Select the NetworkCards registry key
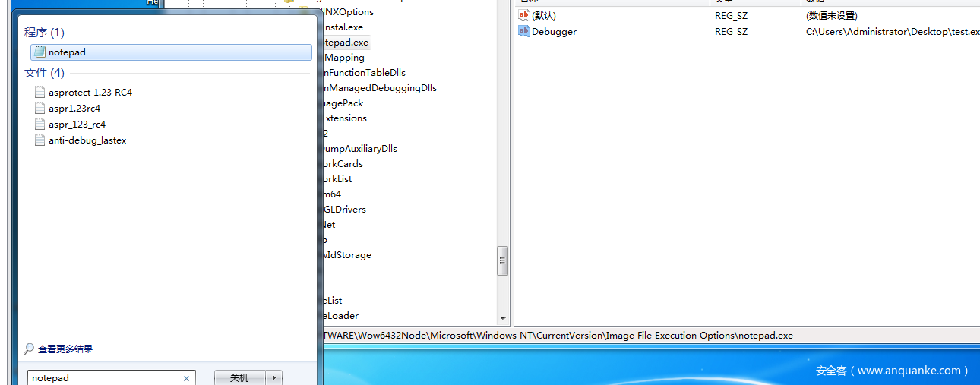The image size is (980, 385). click(x=343, y=163)
